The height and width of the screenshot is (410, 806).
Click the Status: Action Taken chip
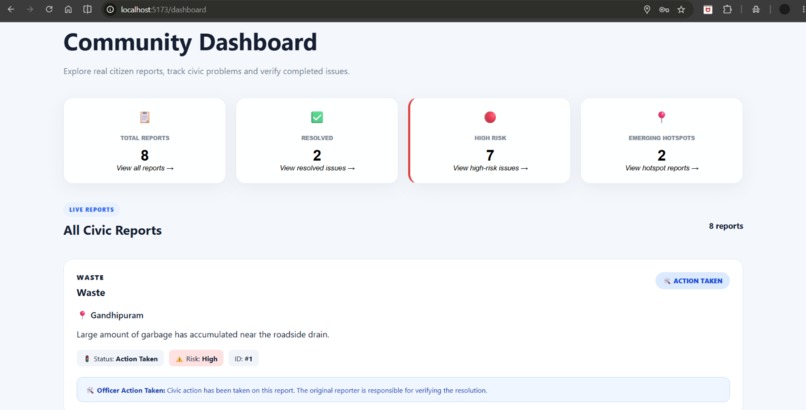click(120, 359)
